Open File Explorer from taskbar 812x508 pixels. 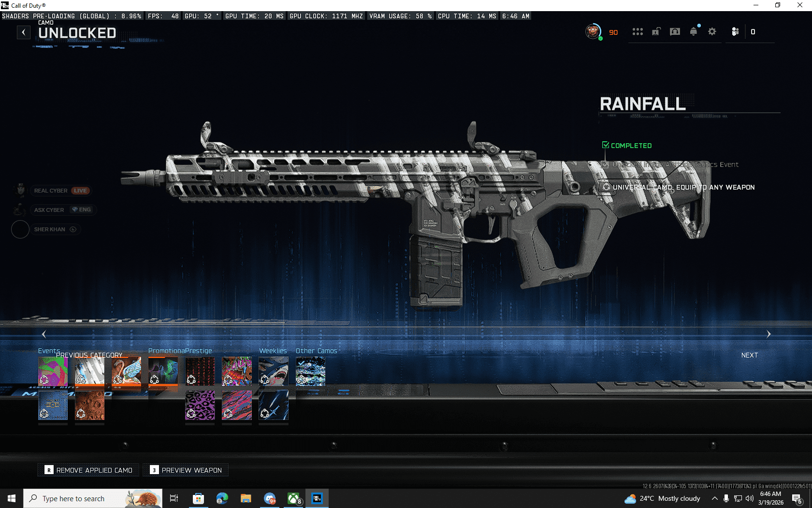point(246,498)
